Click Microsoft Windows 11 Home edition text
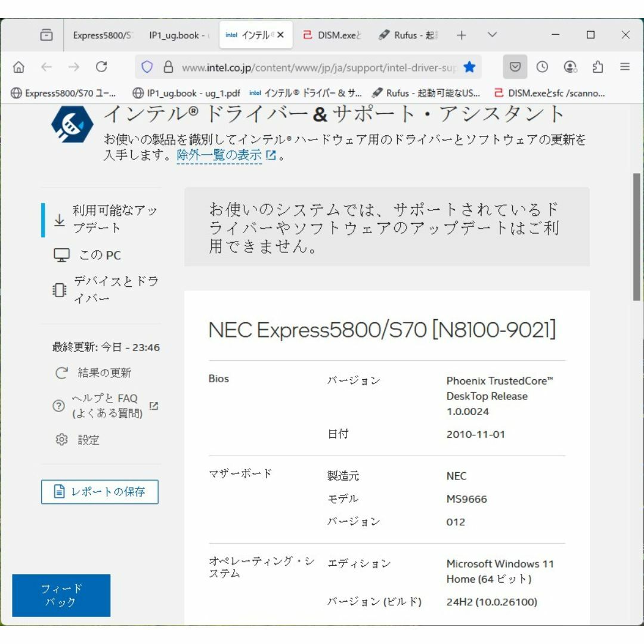Viewport: 644px width, 644px height. click(500, 571)
